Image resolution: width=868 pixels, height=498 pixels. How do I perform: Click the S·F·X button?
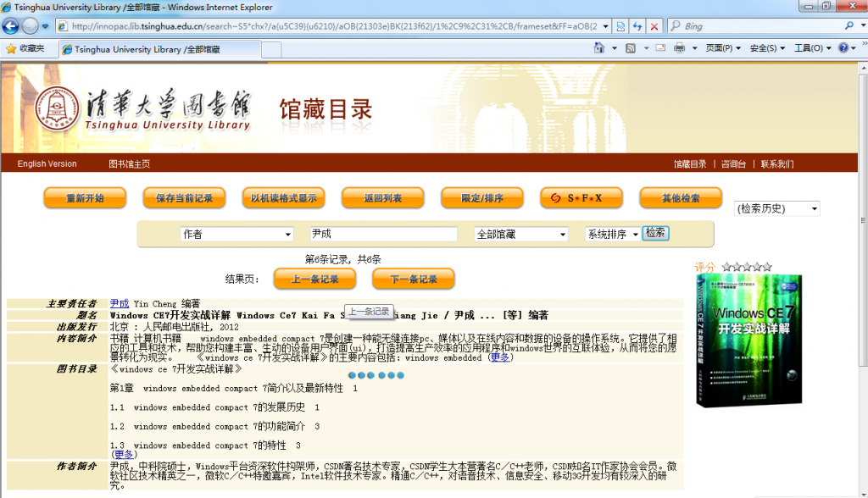581,198
